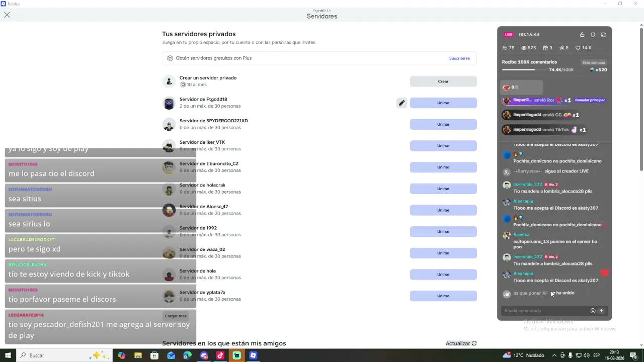Join Servidor de waza_02 with Unirse
Screen dimensions: 644x362
click(x=443, y=253)
